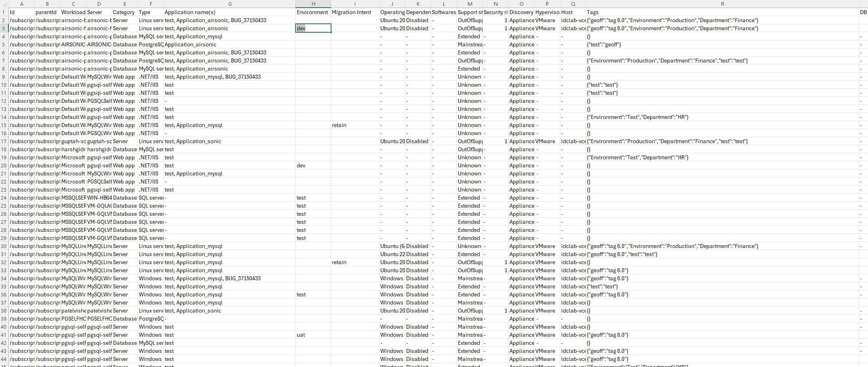Viewport: 868px width, 367px height.
Task: Click 'Disabled' Dependency cell in row 2
Action: (418, 20)
